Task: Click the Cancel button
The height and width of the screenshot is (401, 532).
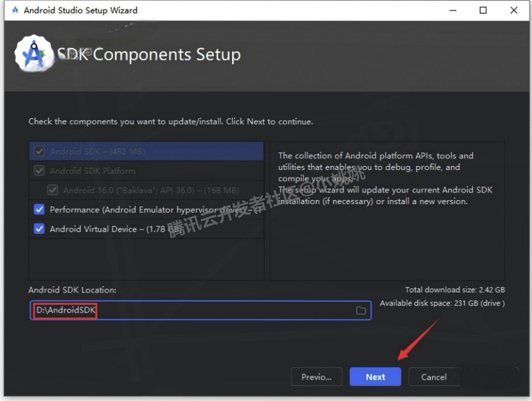Action: (434, 377)
